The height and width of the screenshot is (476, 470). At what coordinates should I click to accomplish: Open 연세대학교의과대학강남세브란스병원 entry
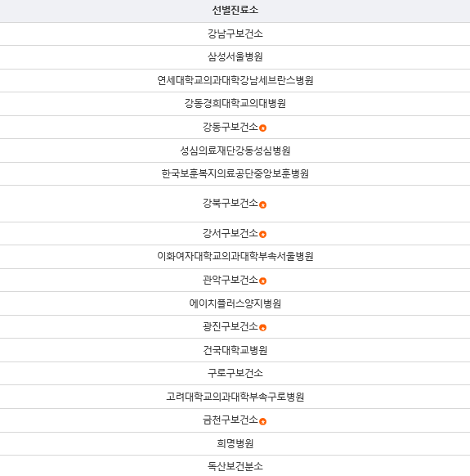235,80
